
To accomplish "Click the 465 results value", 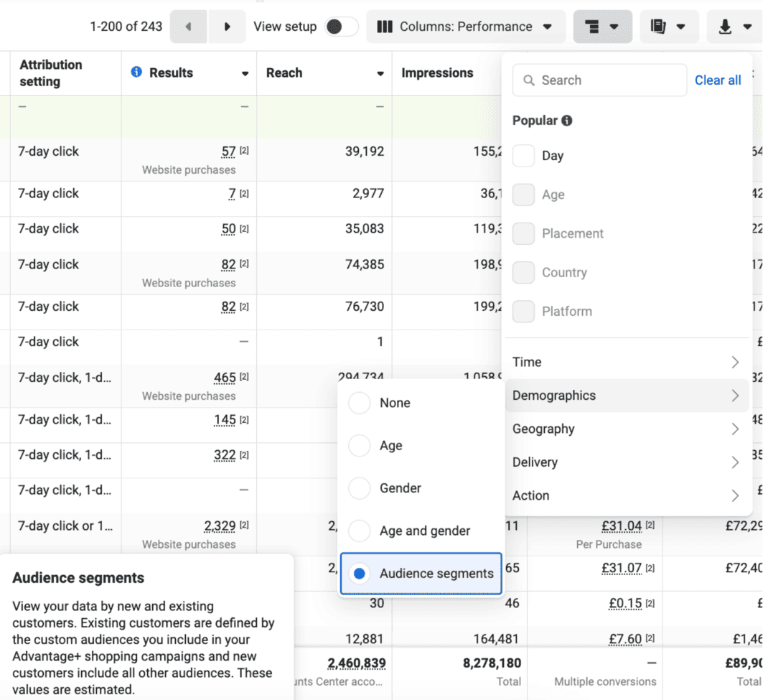I will tap(225, 378).
